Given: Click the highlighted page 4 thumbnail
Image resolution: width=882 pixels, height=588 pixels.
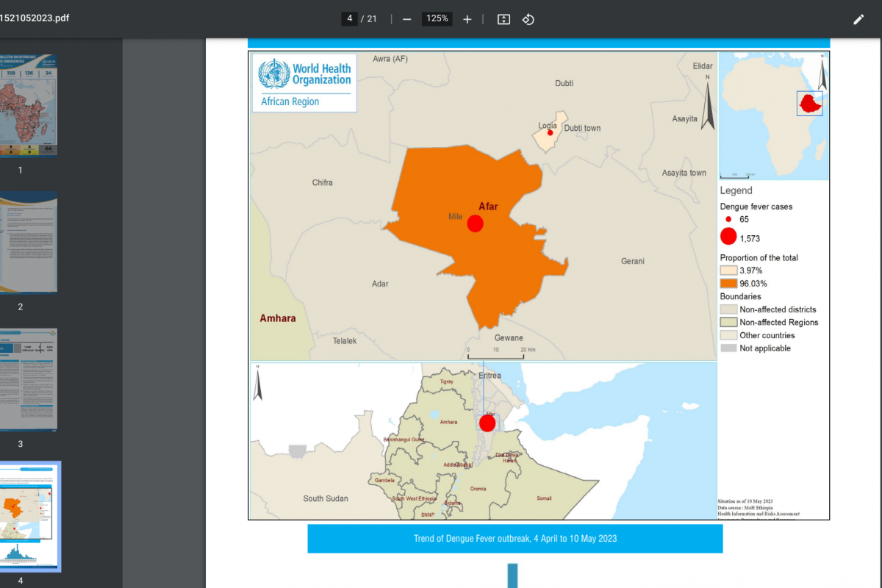Looking at the screenshot, I should [29, 516].
